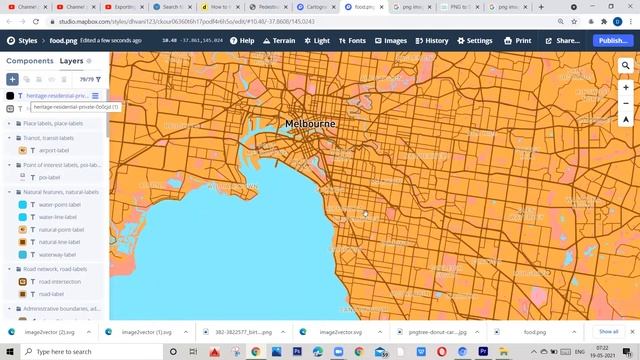Image resolution: width=640 pixels, height=360 pixels.
Task: Click the Windows Start button
Action: 10,351
